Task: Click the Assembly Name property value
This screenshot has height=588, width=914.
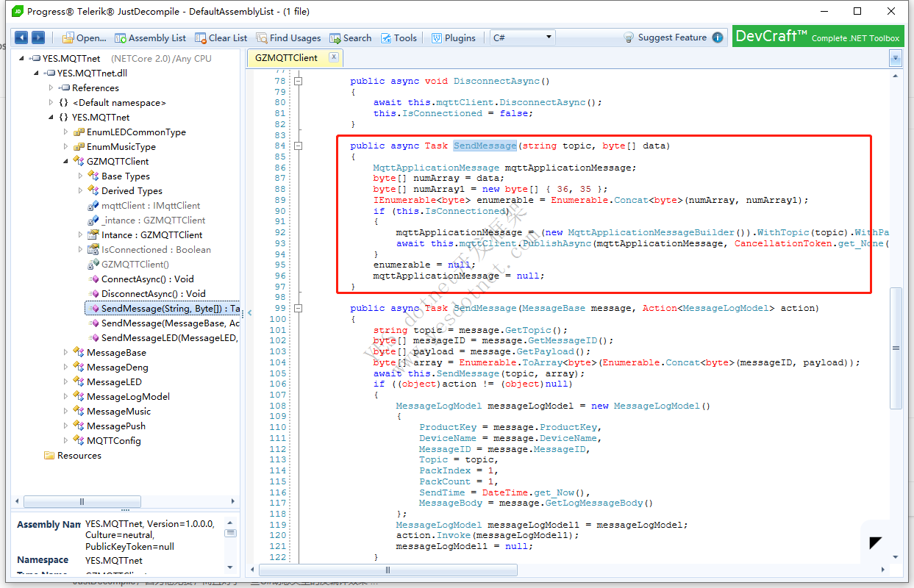Action: click(x=151, y=535)
